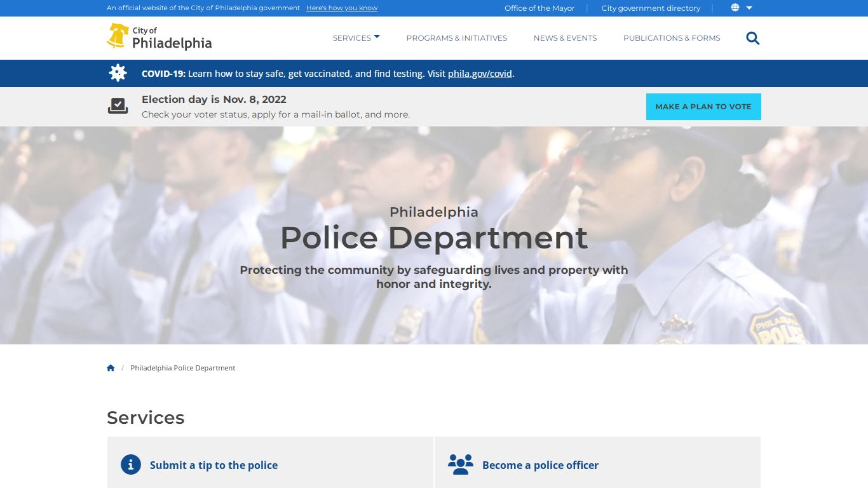Click the City of Philadelphia logo
The image size is (868, 488).
(x=159, y=37)
